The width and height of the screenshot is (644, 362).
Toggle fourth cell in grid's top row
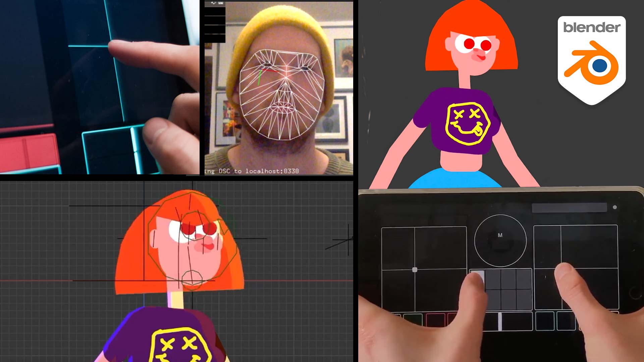pyautogui.click(x=524, y=280)
